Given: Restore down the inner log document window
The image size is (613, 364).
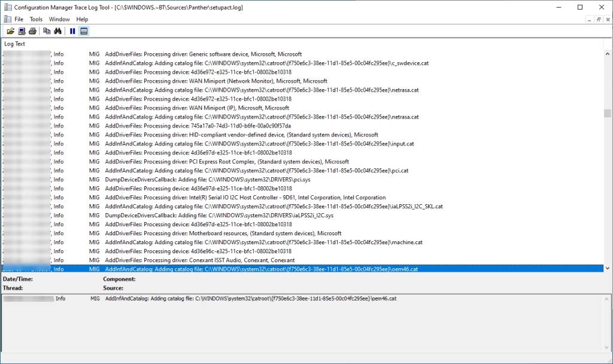Looking at the screenshot, I should tap(597, 19).
